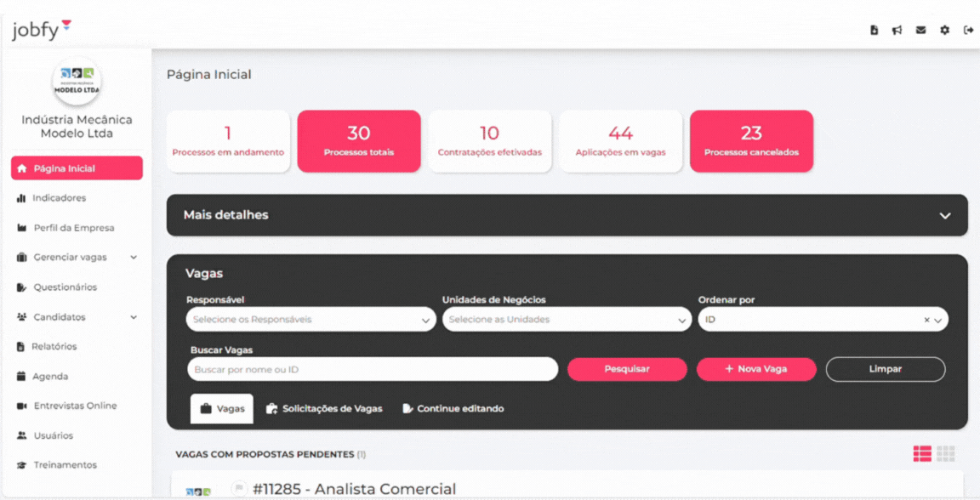Open announcements via the megaphone icon
Screen dimensions: 980x500
pyautogui.click(x=897, y=30)
